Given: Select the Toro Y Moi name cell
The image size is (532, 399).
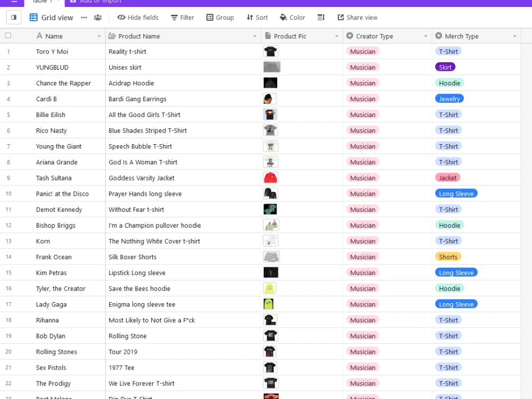Looking at the screenshot, I should click(53, 52).
